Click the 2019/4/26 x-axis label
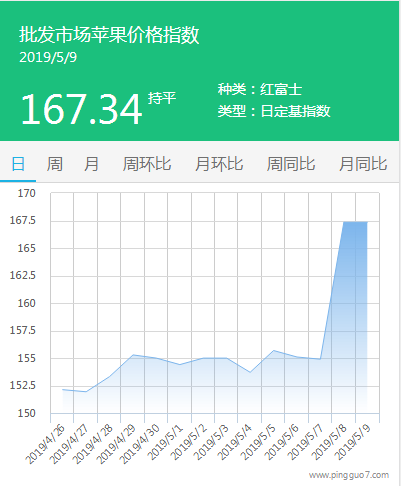 click(x=46, y=444)
